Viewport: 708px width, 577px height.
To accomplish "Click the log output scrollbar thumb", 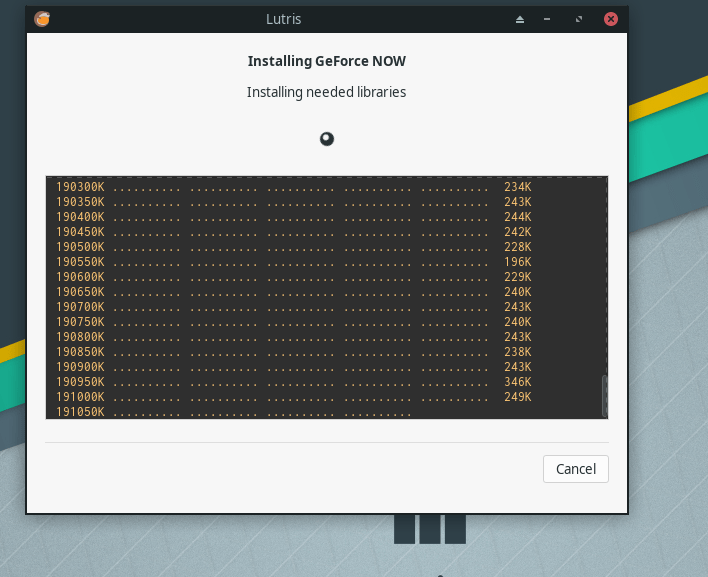I will click(x=604, y=396).
